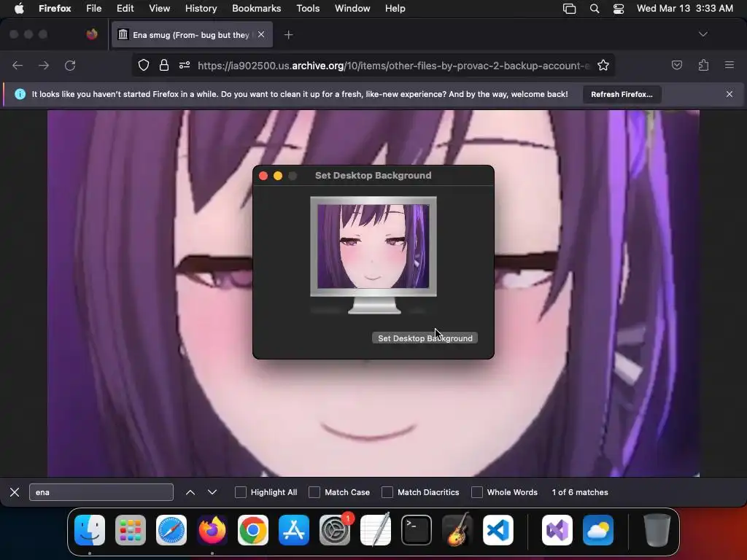Go back to previous page

18,65
